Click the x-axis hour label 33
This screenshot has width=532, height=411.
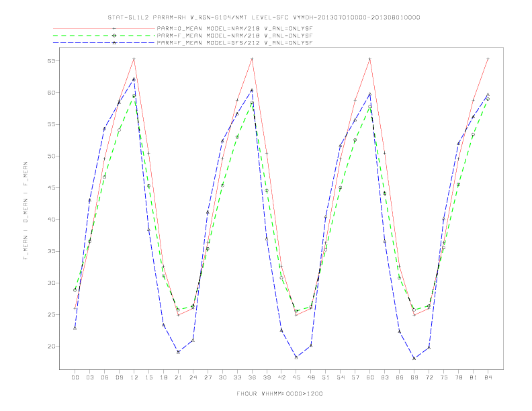[x=237, y=377]
